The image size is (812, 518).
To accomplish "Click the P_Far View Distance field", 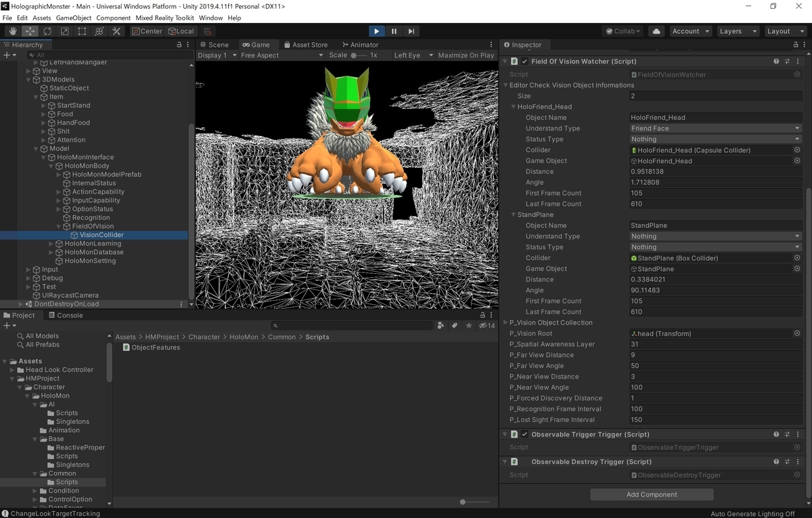I will (x=716, y=355).
